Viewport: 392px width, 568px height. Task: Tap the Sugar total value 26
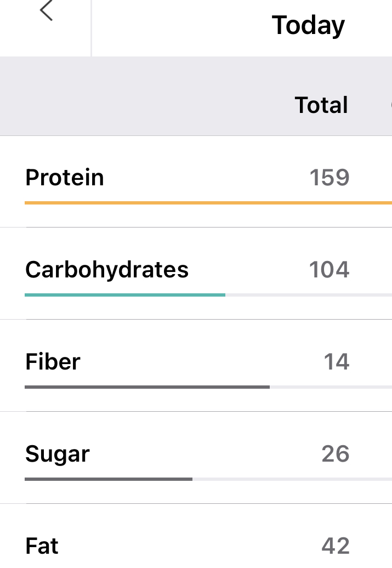336,454
